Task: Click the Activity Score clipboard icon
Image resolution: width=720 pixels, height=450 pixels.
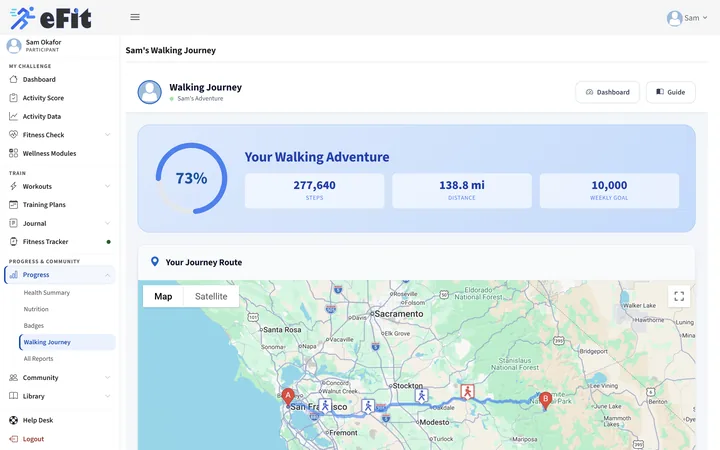Action: tap(13, 98)
